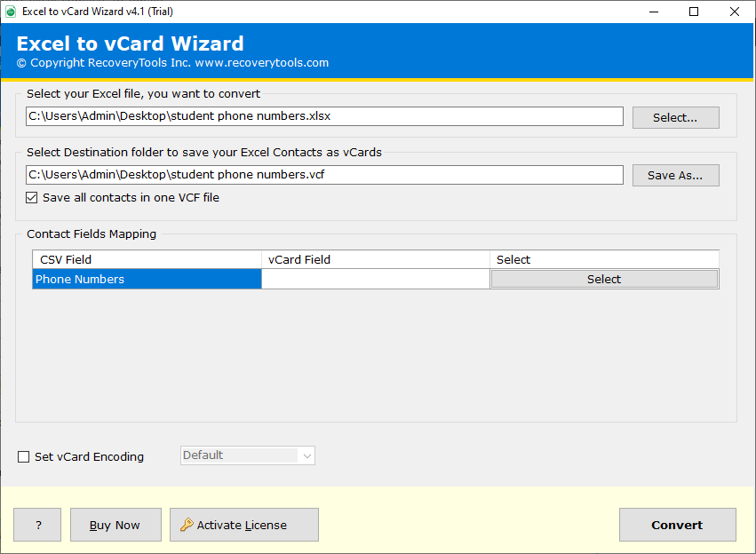The image size is (756, 554).
Task: Enable the Set vCard Encoding checkbox
Action: pos(23,456)
